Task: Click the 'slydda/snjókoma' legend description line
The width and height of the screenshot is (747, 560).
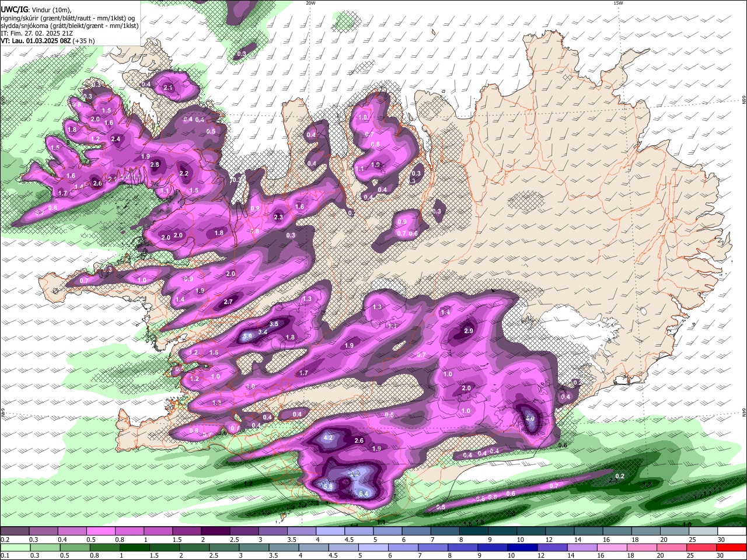Action: tap(69, 26)
